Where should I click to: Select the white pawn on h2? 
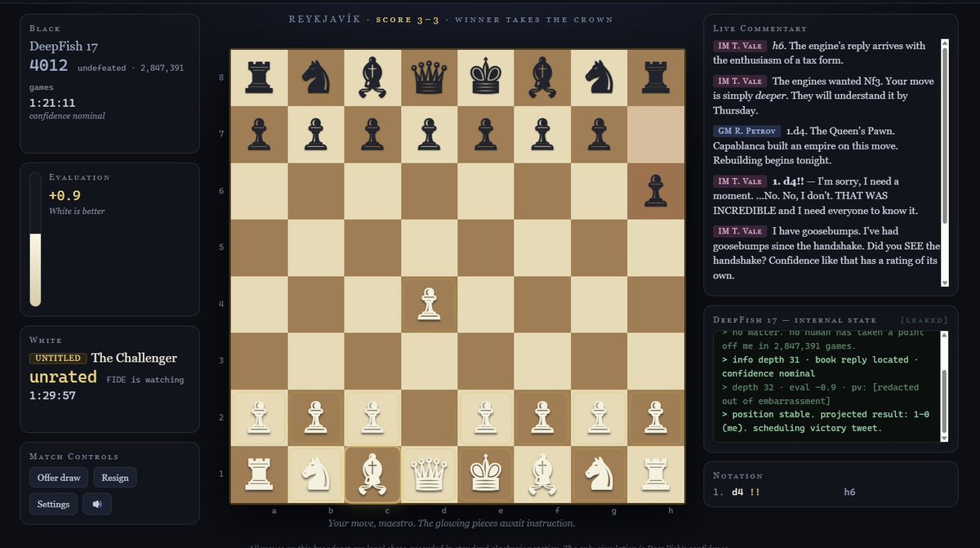[656, 418]
